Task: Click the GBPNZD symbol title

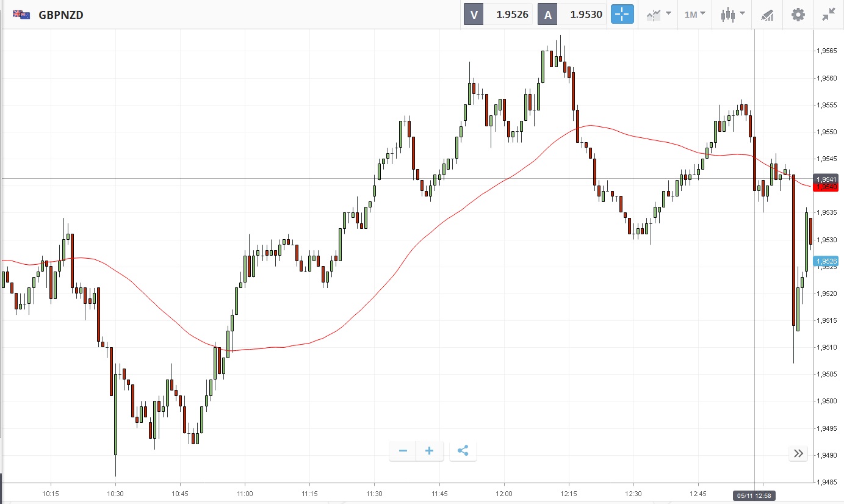Action: [61, 15]
